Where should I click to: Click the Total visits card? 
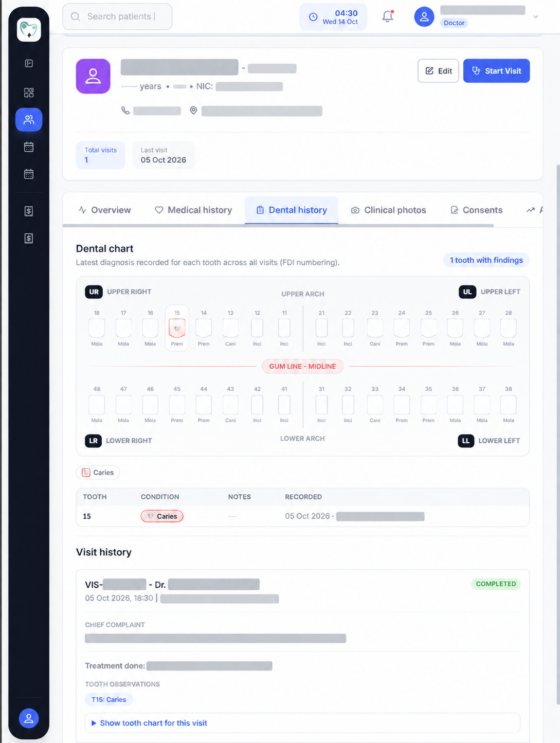click(x=101, y=155)
